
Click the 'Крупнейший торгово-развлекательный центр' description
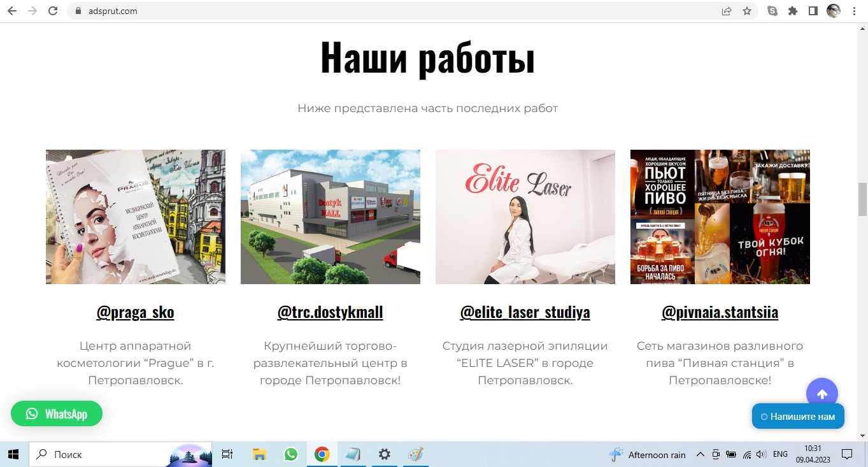tap(331, 363)
